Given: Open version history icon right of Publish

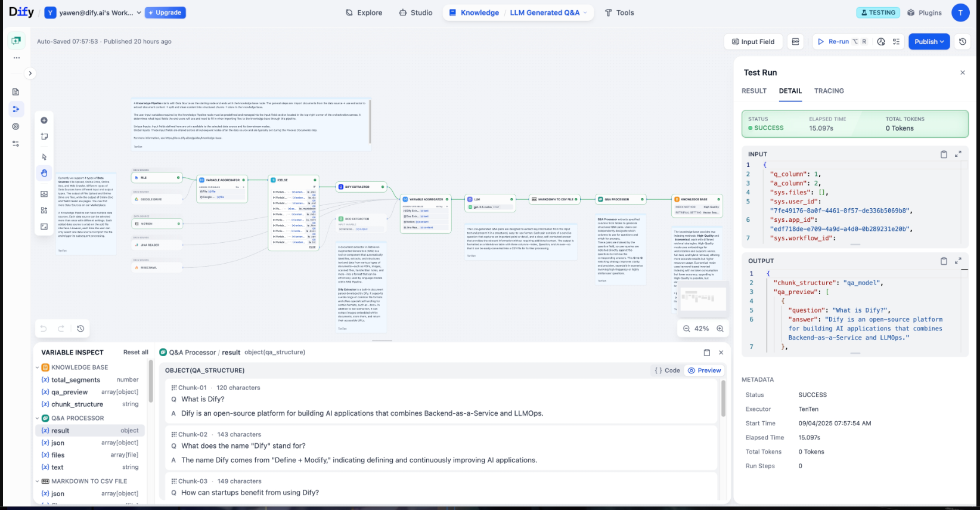Looking at the screenshot, I should point(963,42).
